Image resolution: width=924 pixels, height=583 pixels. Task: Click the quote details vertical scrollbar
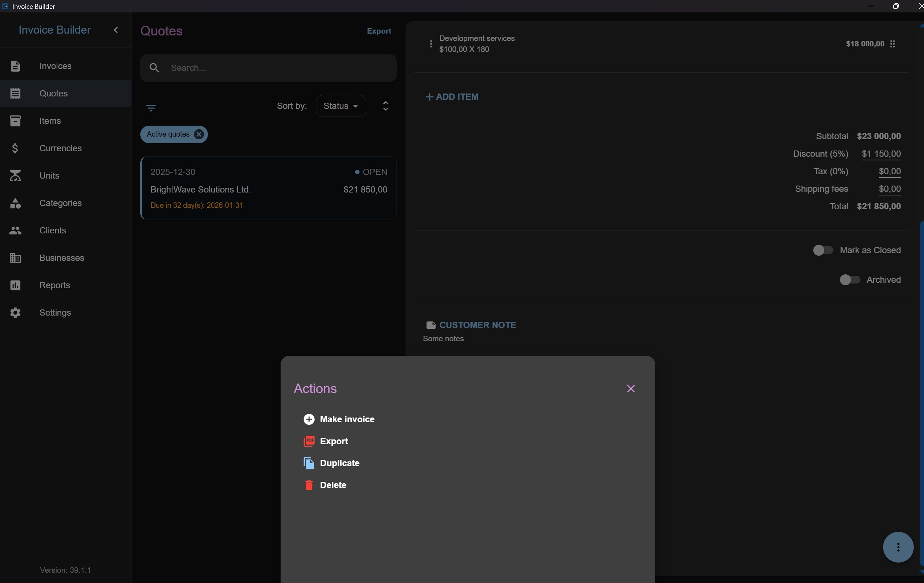tap(922, 393)
